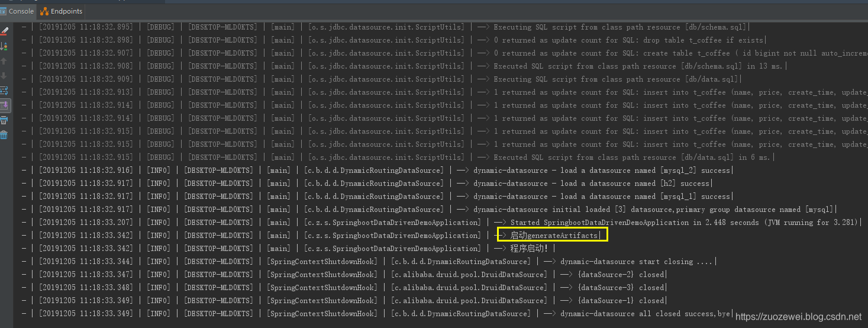Click '[SpringContextShutdownHook]' on the 33.344 line
The image size is (868, 328).
(x=321, y=262)
